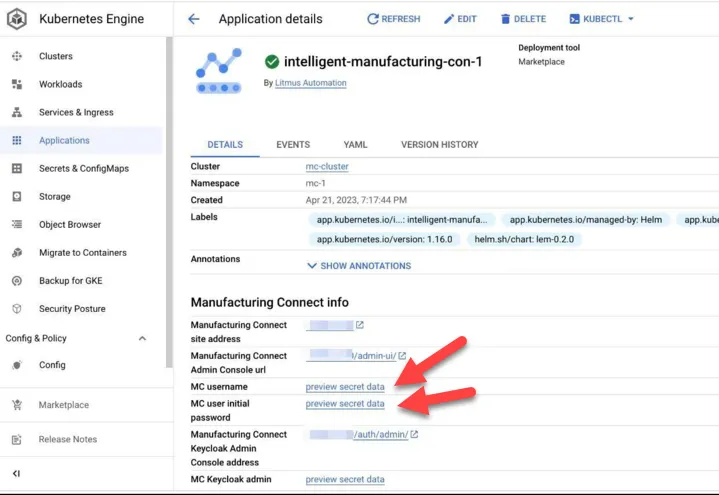Screen dimensions: 719x495
Task: Collapse the sidebar navigation menu
Action: (17, 473)
